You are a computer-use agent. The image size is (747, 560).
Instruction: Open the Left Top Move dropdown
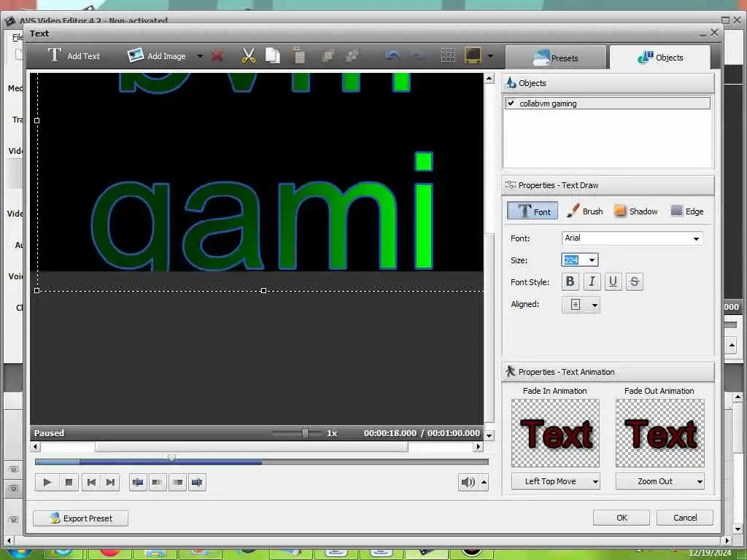click(x=555, y=481)
